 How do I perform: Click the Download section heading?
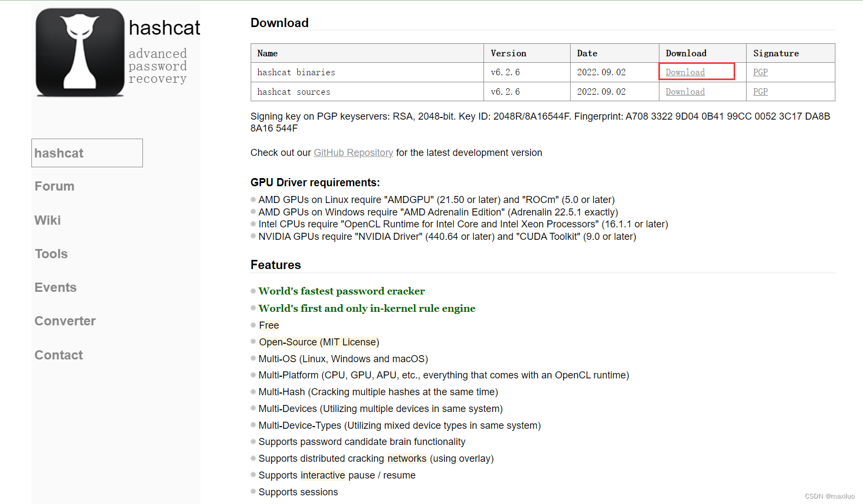(x=279, y=23)
